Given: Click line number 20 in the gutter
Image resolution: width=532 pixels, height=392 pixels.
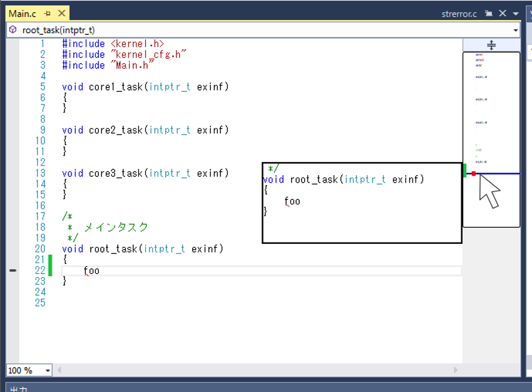Looking at the screenshot, I should (x=40, y=249).
